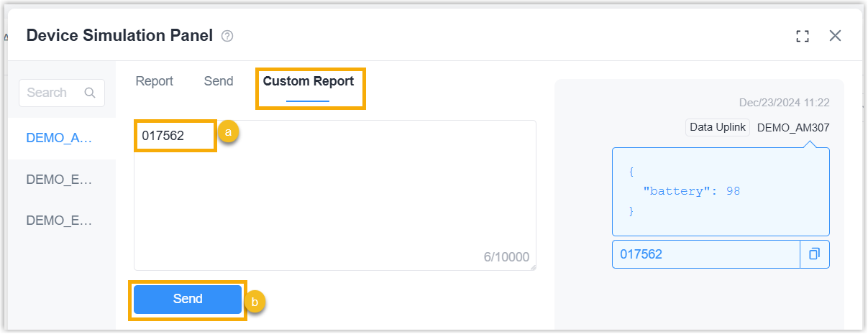Click in the device Search field
This screenshot has height=334, width=868.
coord(50,93)
